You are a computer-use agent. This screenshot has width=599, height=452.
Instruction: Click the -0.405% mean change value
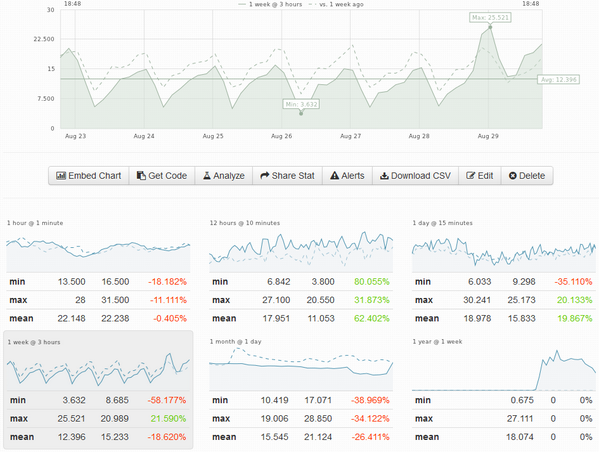(170, 318)
